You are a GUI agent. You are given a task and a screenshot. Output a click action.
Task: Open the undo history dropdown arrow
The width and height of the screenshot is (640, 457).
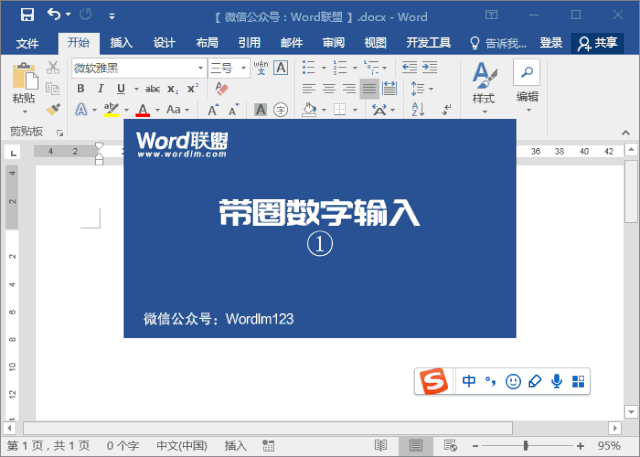(x=69, y=15)
